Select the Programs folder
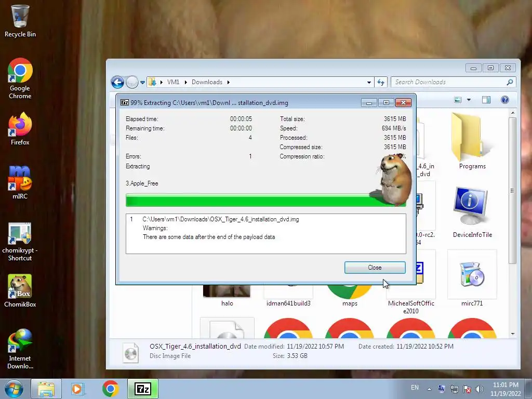 tap(472, 141)
